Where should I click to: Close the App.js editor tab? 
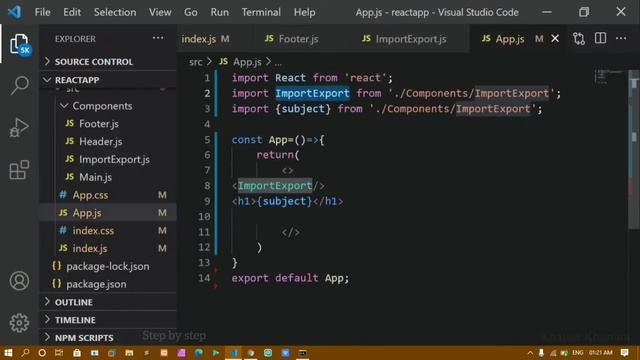pyautogui.click(x=555, y=38)
